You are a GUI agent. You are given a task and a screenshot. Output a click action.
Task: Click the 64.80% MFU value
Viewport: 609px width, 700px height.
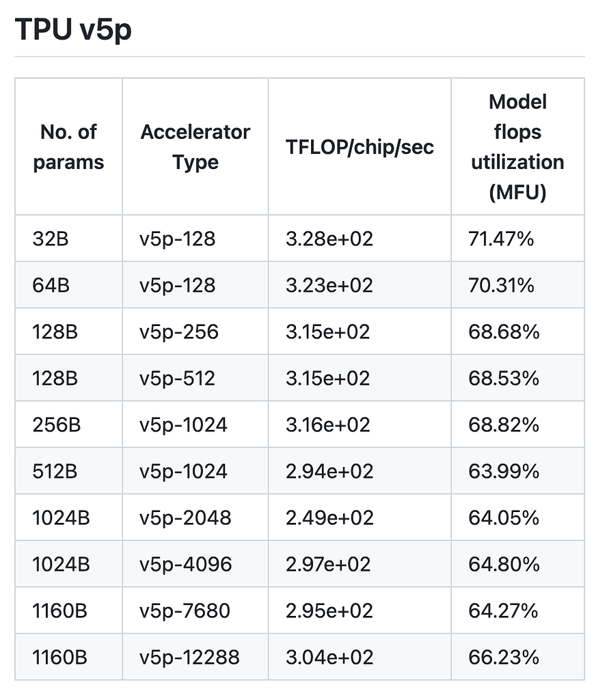pos(503,564)
